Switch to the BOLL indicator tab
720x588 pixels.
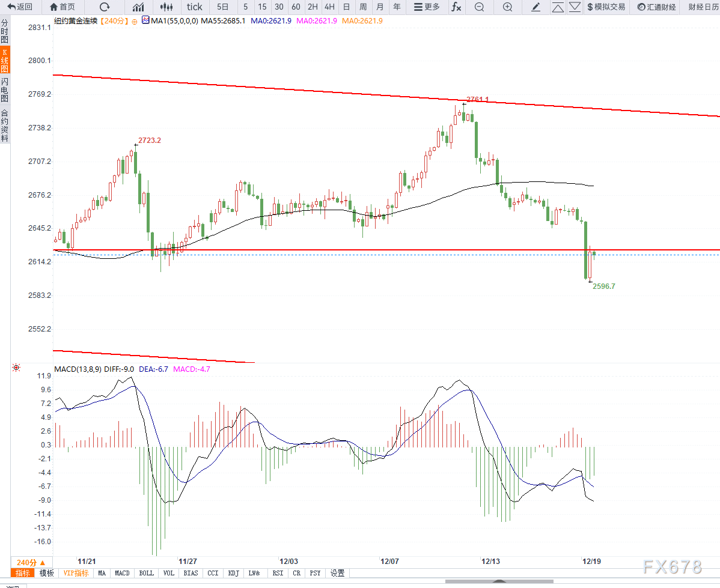(x=146, y=573)
